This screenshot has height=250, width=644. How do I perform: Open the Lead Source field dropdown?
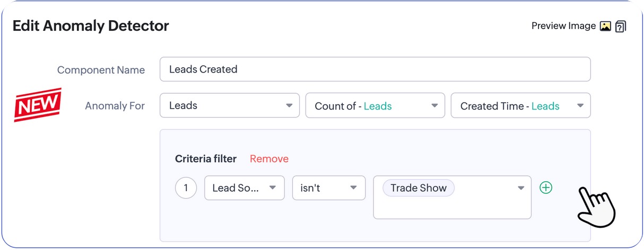(x=244, y=187)
